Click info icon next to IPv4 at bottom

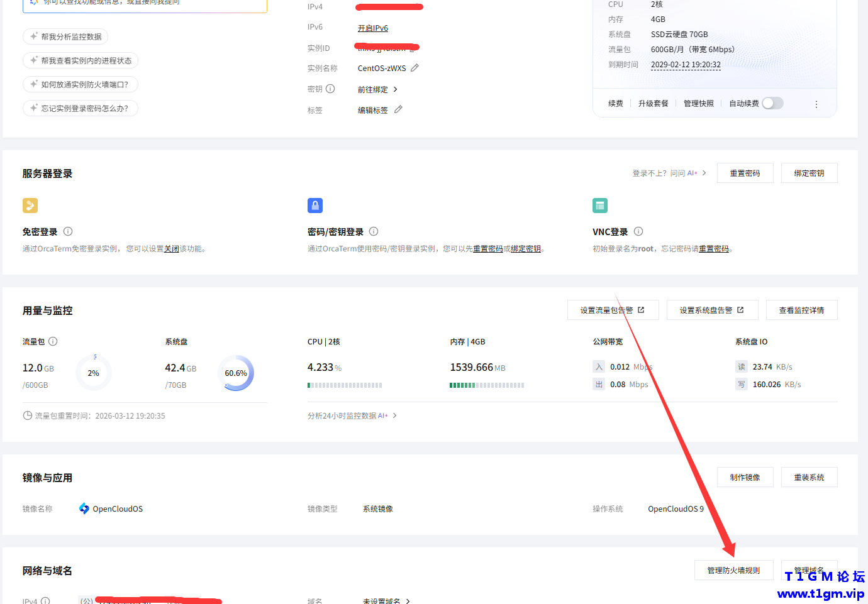point(45,601)
